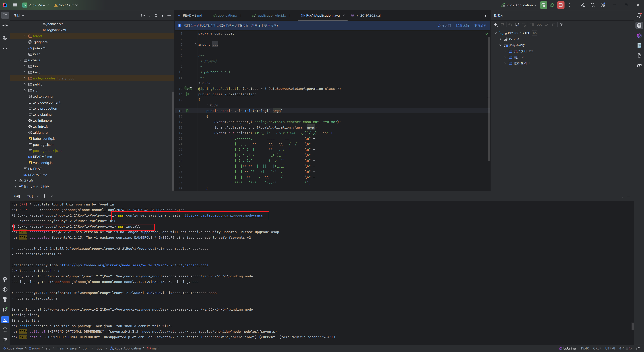
Task: Open terminal new session options dropdown
Action: coord(51,196)
